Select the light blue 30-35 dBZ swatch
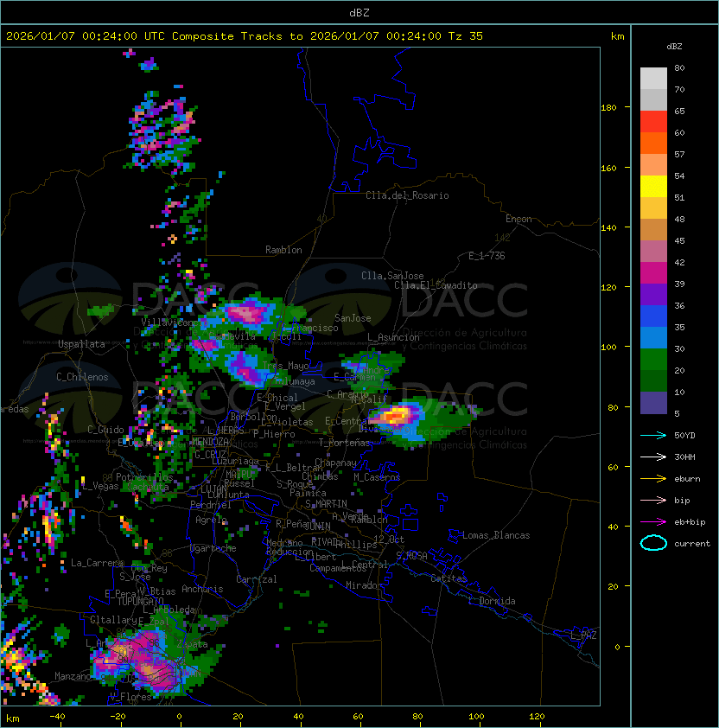This screenshot has height=728, width=719. tap(653, 338)
